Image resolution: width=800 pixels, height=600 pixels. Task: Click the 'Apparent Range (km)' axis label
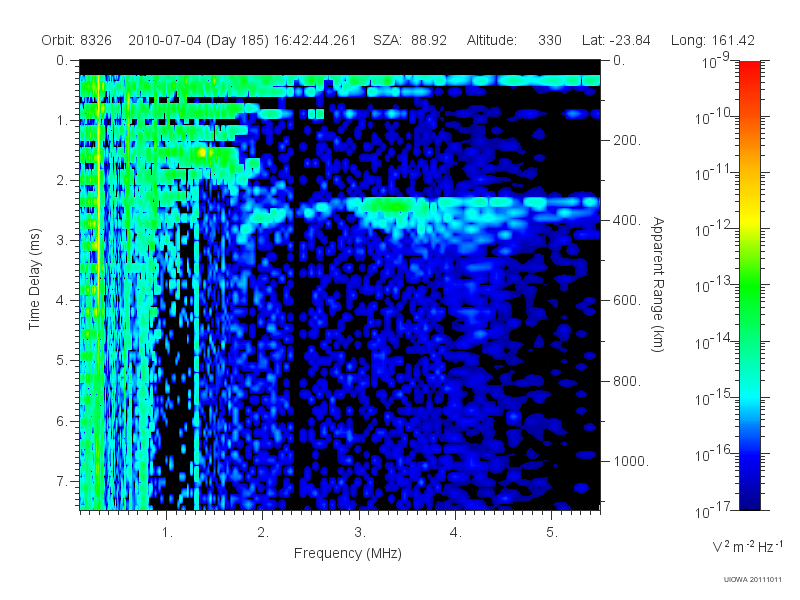(658, 284)
